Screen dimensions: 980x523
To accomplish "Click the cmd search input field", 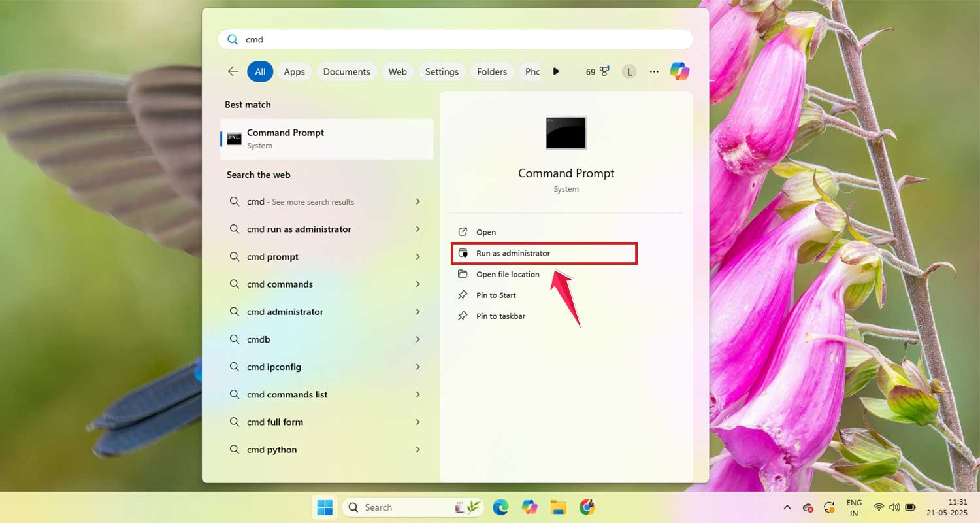I will pos(455,39).
